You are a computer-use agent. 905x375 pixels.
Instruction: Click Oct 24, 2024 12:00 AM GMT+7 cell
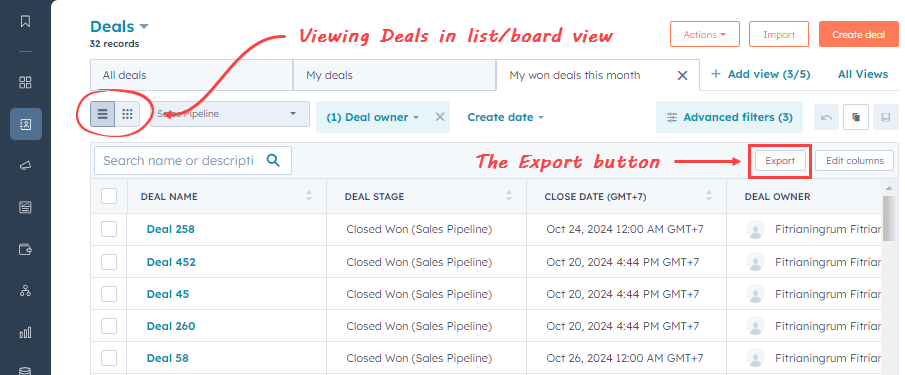tap(625, 229)
